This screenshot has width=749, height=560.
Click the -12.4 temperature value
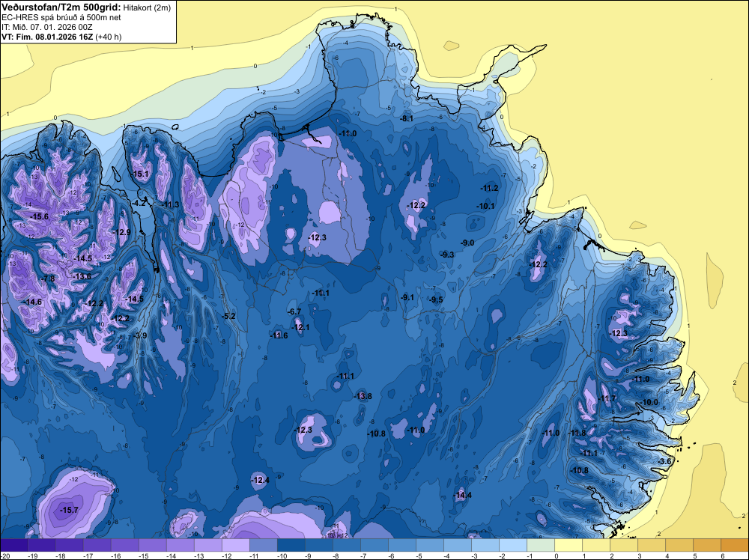pyautogui.click(x=260, y=481)
